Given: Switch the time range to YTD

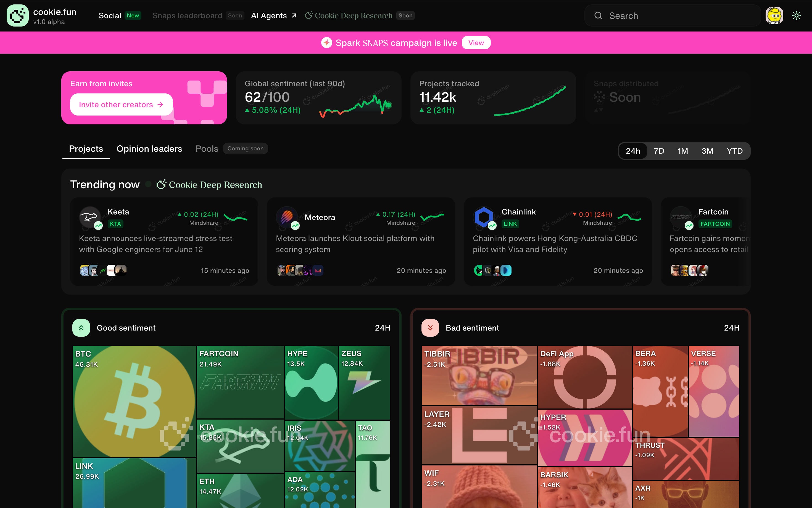Looking at the screenshot, I should pos(734,151).
